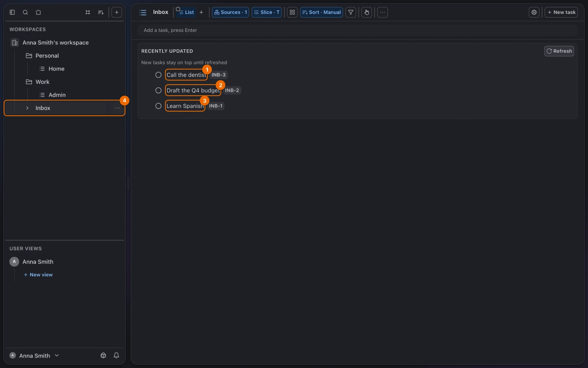Open the Personal folder
Image resolution: width=588 pixels, height=368 pixels.
(47, 56)
